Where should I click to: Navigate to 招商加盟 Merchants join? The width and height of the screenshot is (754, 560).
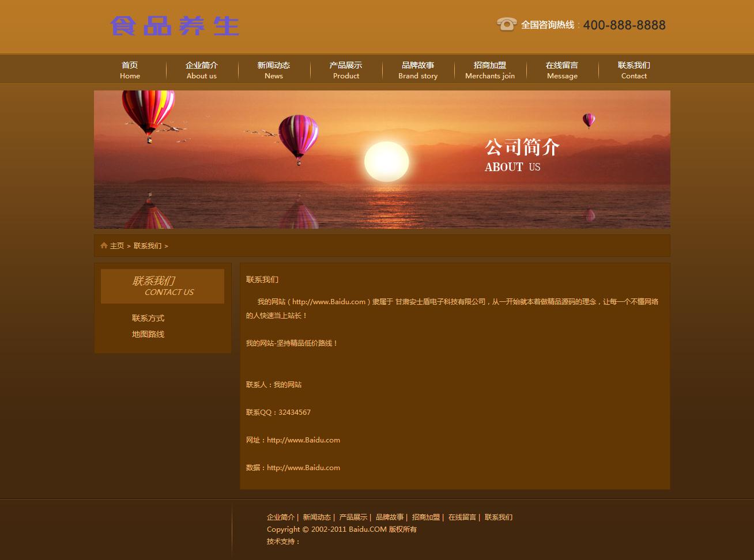coord(490,70)
